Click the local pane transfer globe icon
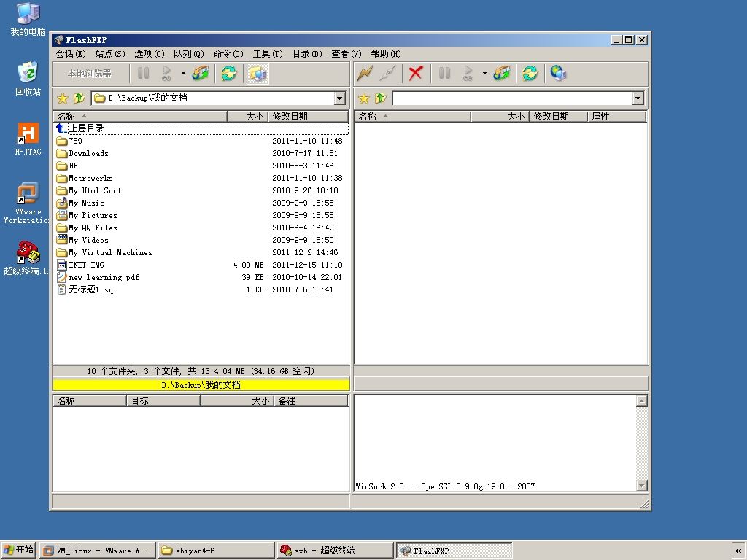 [201, 74]
